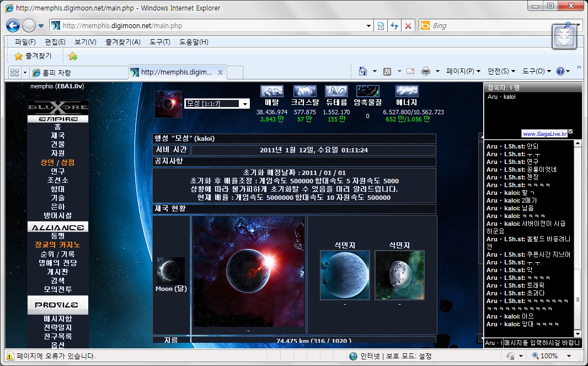The image size is (588, 366).
Task: Click the Stop loading red X icon
Action: [408, 26]
